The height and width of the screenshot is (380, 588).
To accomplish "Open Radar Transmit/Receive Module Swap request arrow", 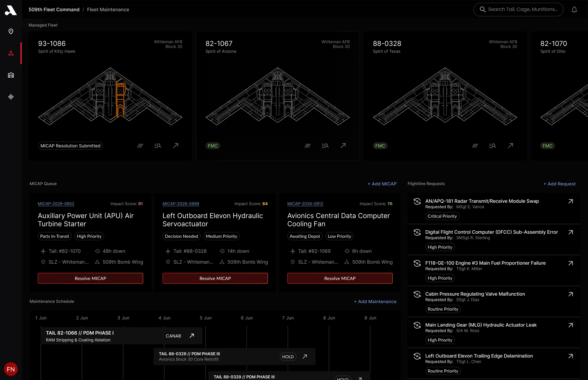I will pos(570,201).
